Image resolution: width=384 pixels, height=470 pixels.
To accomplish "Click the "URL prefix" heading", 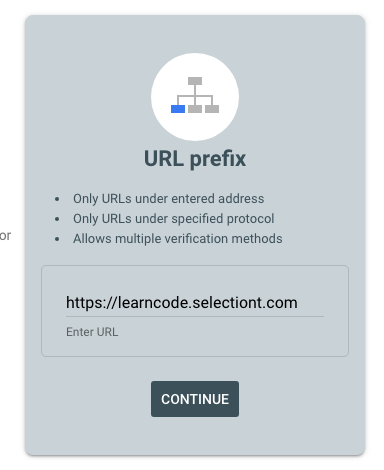I will 195,159.
